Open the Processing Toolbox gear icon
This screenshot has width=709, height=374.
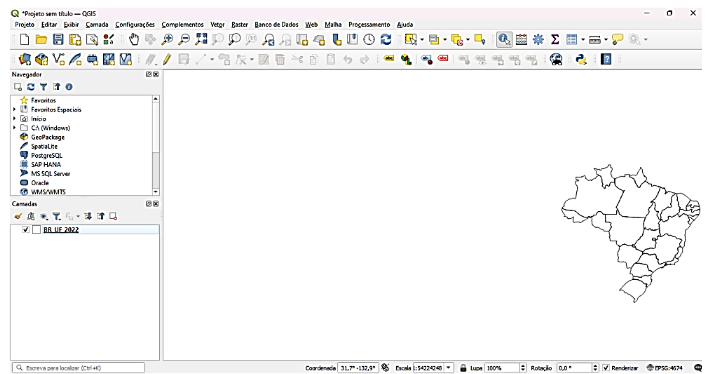pos(538,40)
